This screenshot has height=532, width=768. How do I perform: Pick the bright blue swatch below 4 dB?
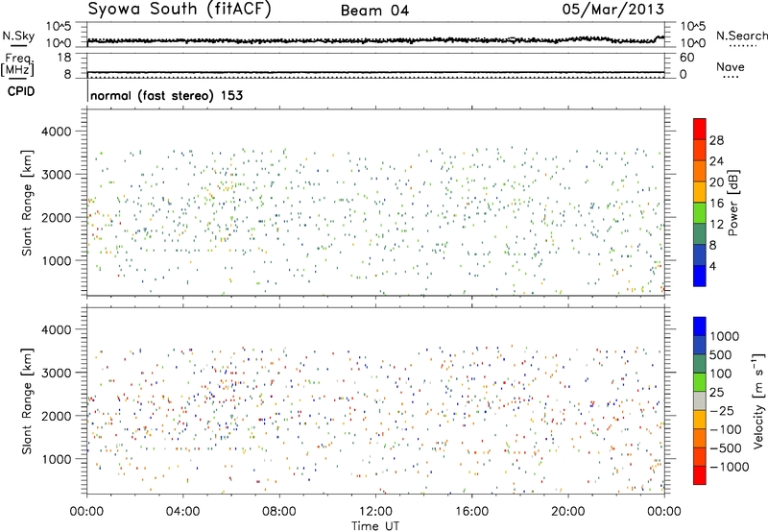700,276
